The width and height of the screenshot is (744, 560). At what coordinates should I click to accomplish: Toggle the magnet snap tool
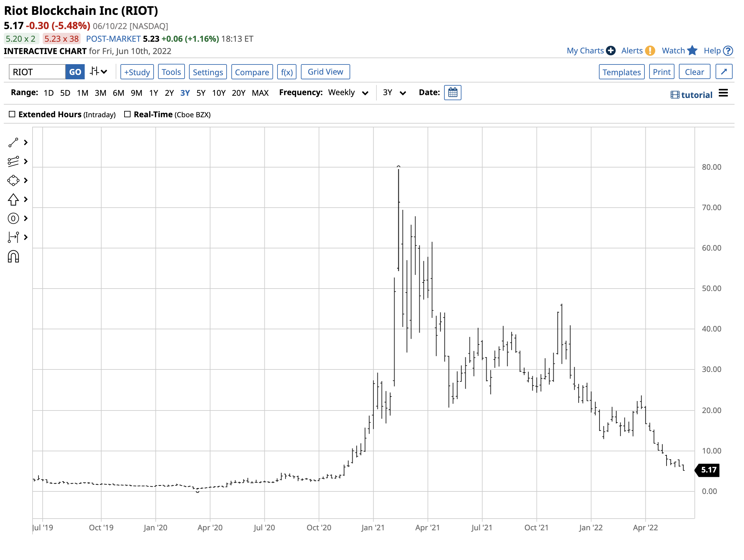(x=13, y=257)
